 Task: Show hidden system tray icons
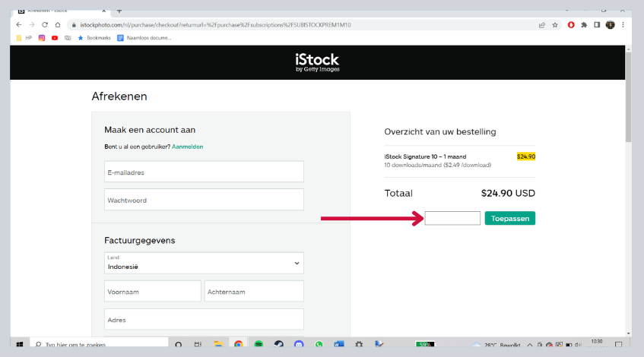point(530,345)
